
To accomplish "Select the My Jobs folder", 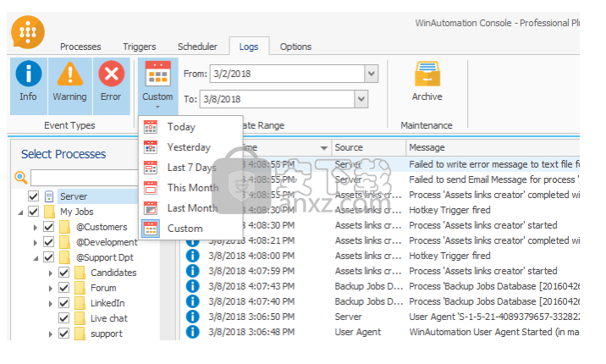I will (76, 212).
